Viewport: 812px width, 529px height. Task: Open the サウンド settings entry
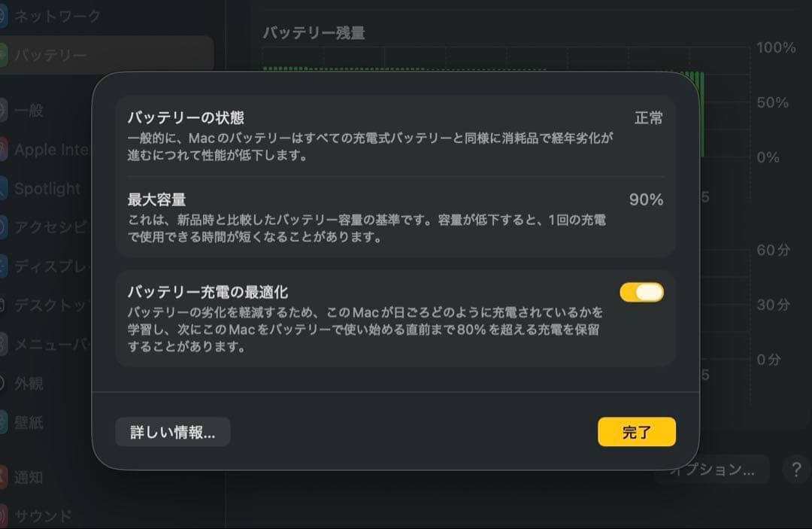(x=43, y=516)
